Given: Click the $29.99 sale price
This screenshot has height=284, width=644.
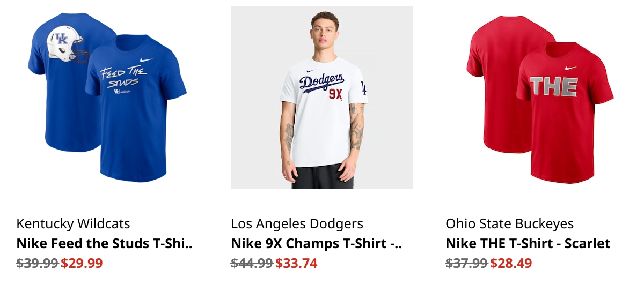Looking at the screenshot, I should [x=82, y=263].
